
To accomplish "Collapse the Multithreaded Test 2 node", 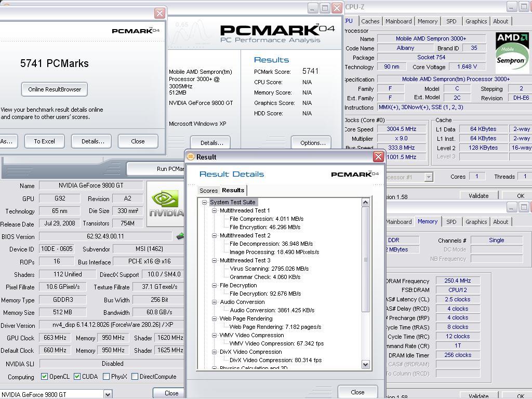I will pos(214,235).
